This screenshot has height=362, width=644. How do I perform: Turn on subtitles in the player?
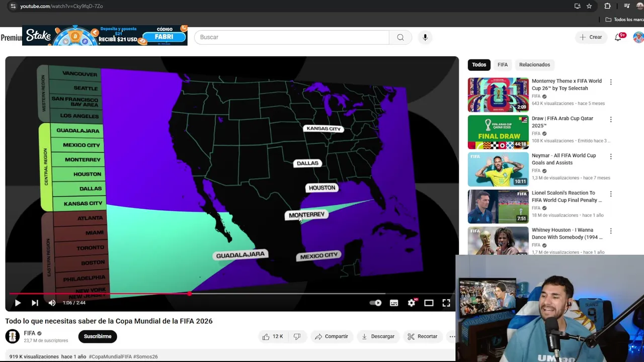tap(394, 303)
